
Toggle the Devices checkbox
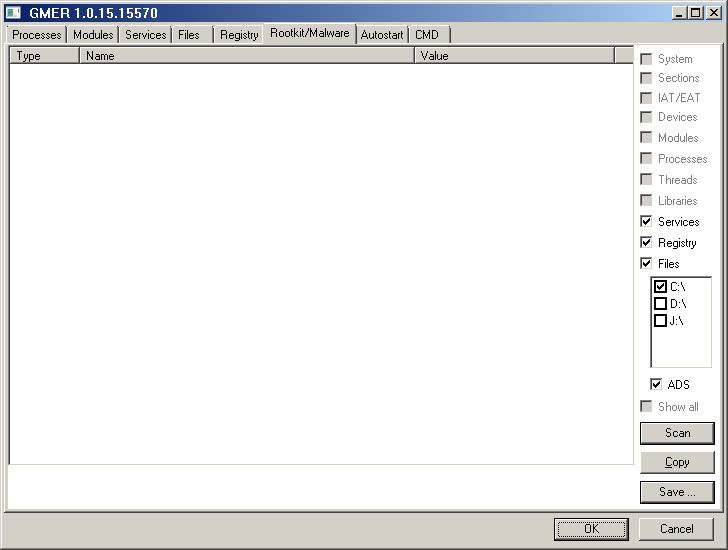pos(646,117)
